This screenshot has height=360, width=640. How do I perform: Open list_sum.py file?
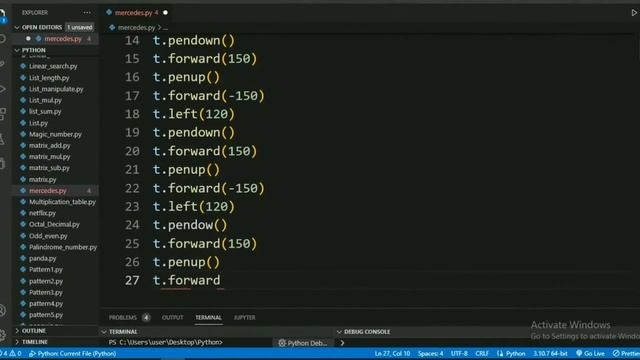[x=45, y=111]
